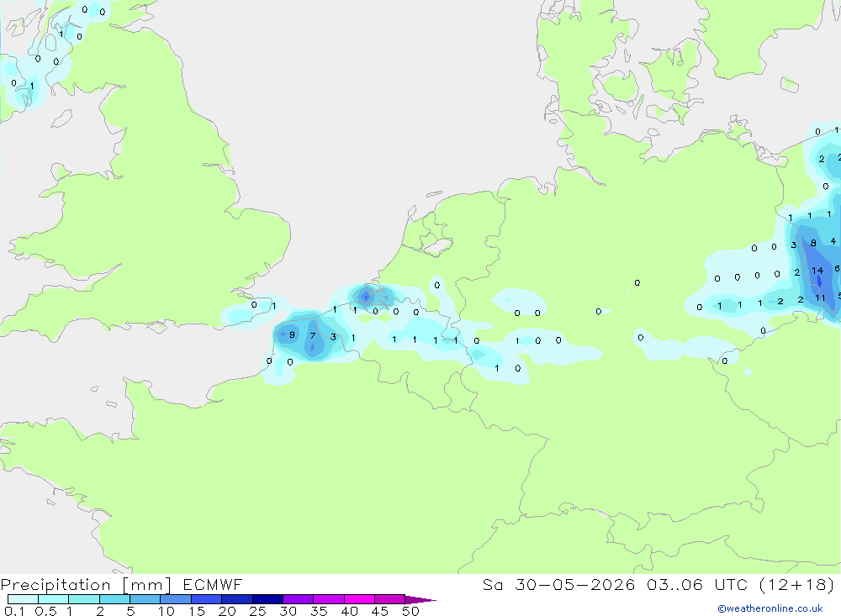Click the '10' legend scale label

tap(167, 611)
